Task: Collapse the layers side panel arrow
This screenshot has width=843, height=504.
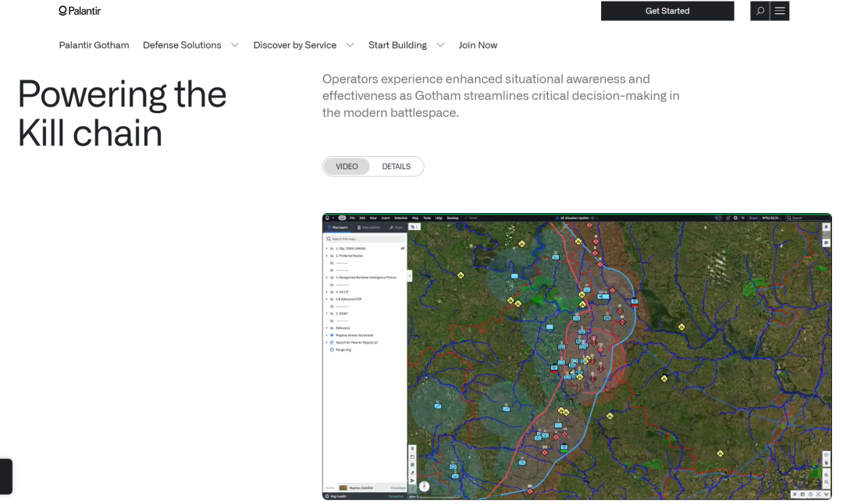Action: pyautogui.click(x=410, y=275)
